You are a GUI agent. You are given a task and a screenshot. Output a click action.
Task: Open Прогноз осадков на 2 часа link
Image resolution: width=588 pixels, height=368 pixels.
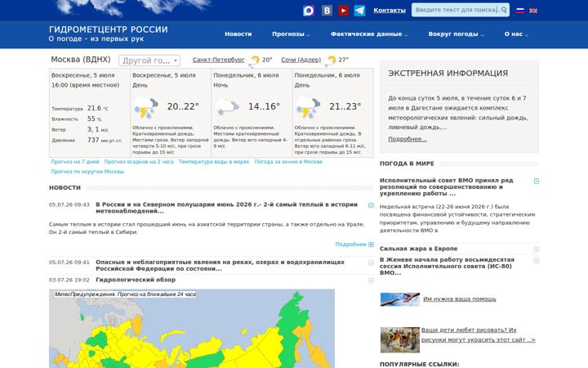pos(139,162)
